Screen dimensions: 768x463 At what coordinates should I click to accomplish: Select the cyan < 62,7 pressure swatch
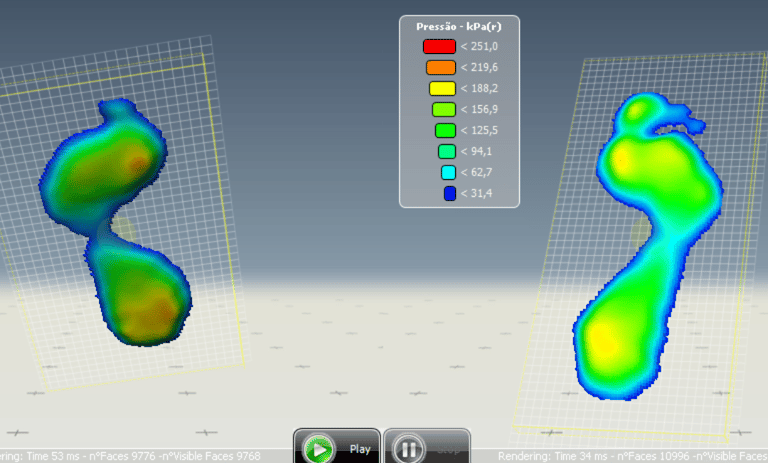click(448, 172)
